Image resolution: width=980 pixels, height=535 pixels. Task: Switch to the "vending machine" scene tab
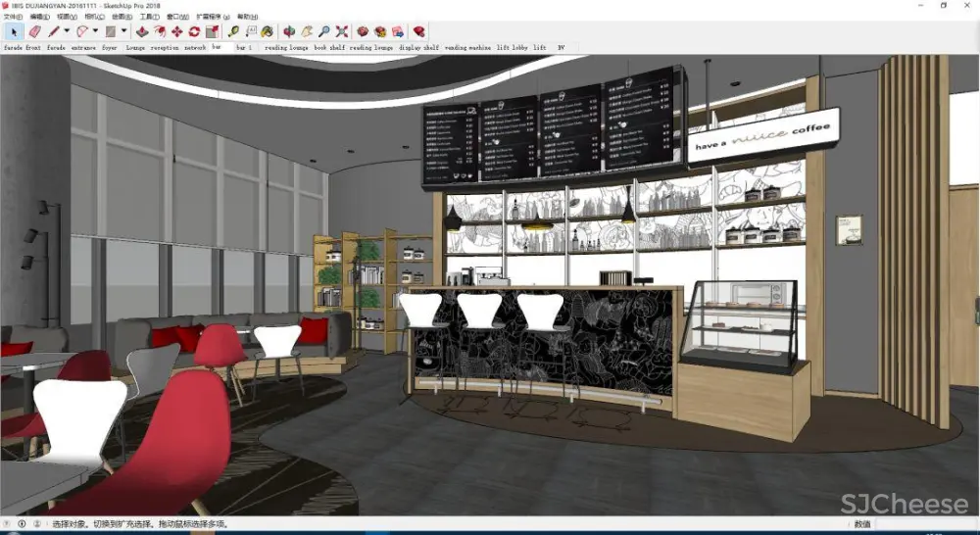pyautogui.click(x=467, y=47)
